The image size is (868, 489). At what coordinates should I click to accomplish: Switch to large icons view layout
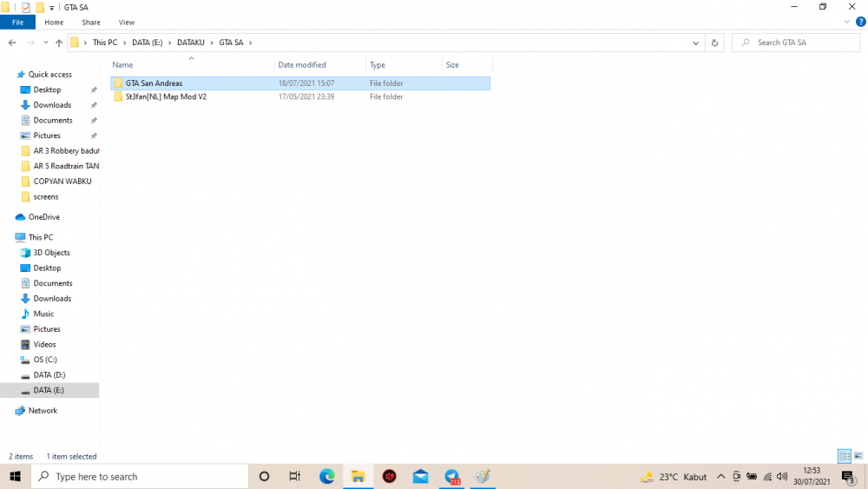858,456
